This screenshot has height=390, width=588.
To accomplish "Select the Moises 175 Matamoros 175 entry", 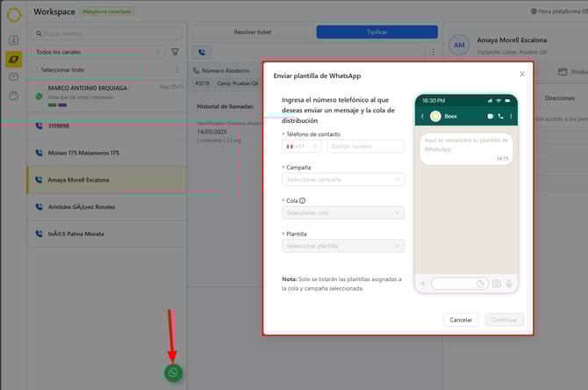I will click(107, 153).
